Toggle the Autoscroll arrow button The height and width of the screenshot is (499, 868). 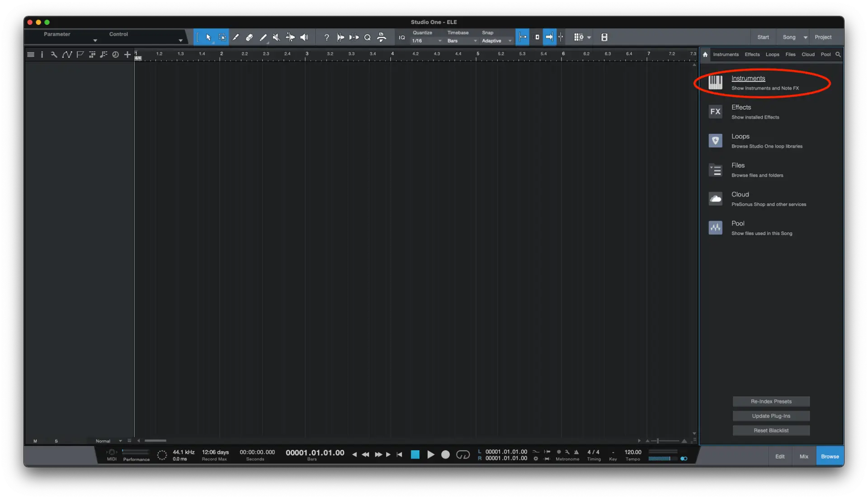pyautogui.click(x=549, y=38)
